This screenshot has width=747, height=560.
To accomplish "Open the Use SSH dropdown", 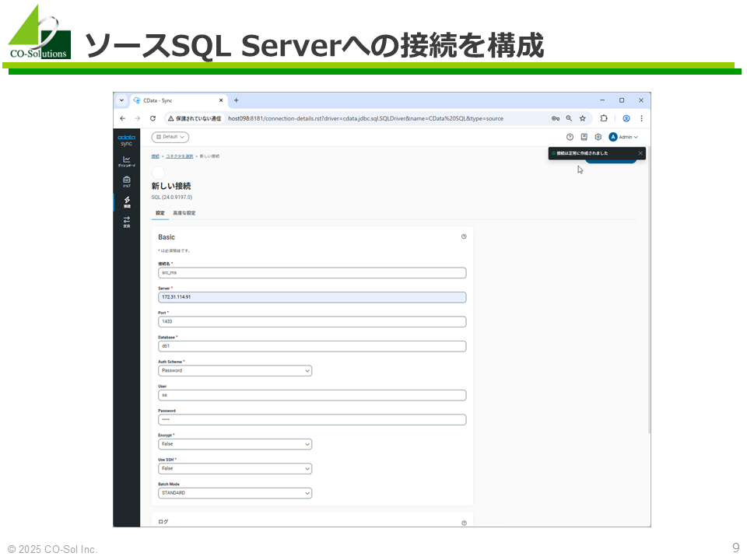I will [x=235, y=468].
